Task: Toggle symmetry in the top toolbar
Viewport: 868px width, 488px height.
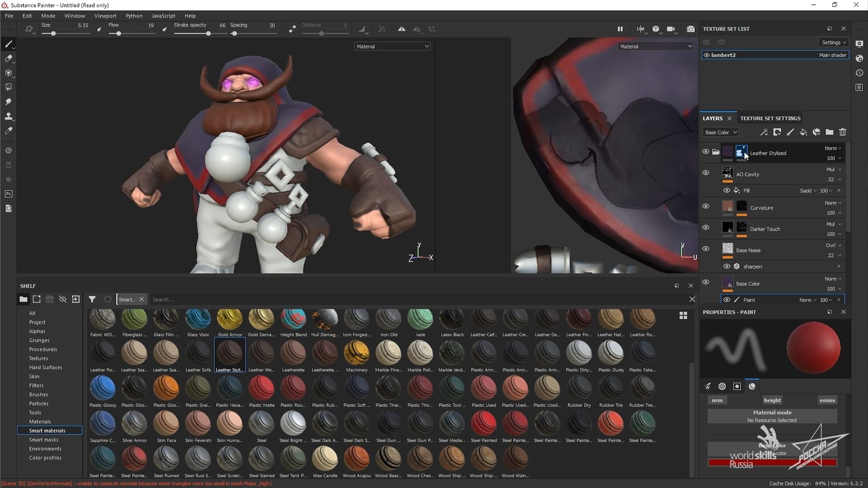Action: click(401, 29)
